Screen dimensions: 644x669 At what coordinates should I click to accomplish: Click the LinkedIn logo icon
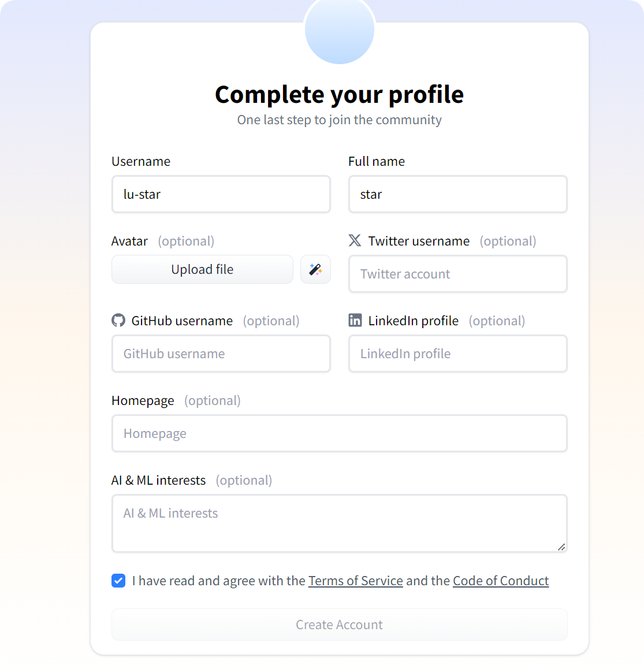[x=355, y=320]
